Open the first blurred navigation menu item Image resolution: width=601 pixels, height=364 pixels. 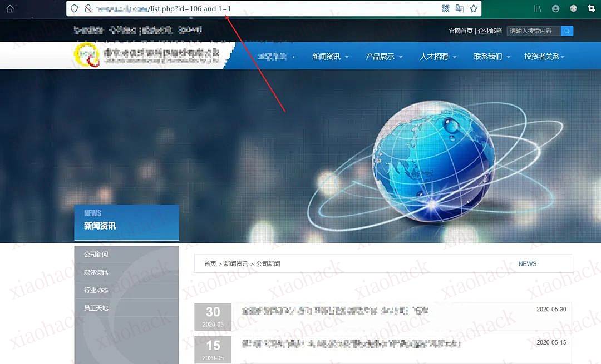click(276, 57)
